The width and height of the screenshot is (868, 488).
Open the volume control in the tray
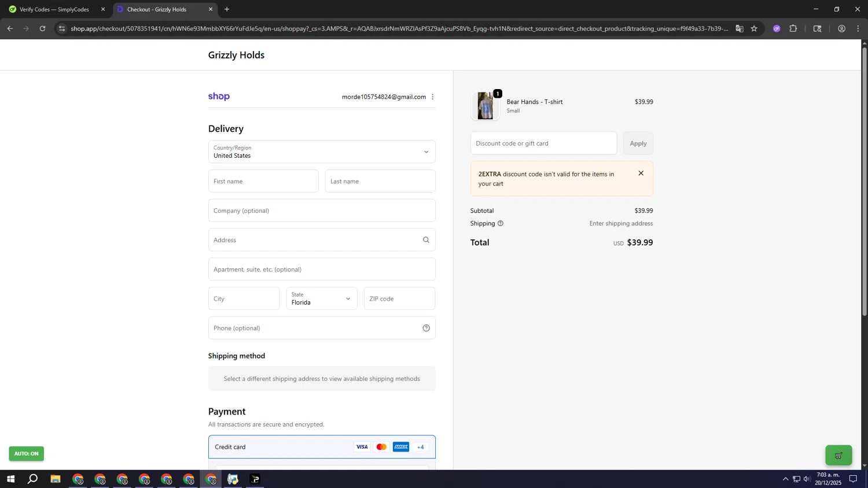tap(807, 479)
